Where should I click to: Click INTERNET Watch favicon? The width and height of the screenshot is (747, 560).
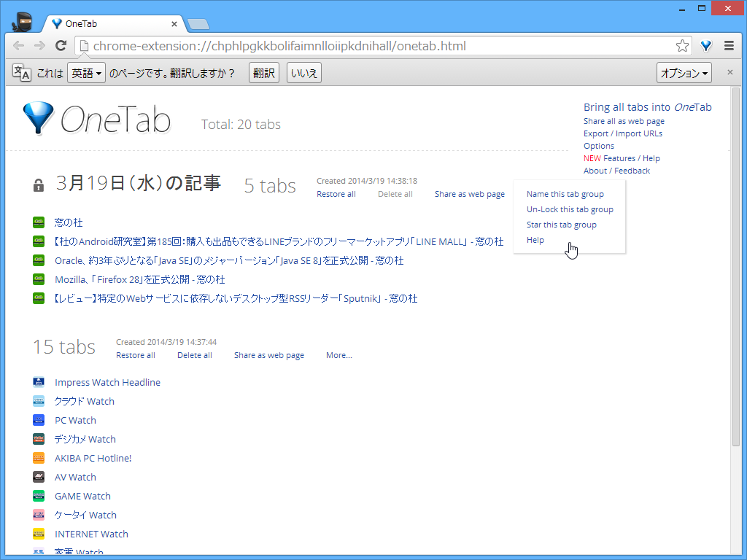click(39, 534)
